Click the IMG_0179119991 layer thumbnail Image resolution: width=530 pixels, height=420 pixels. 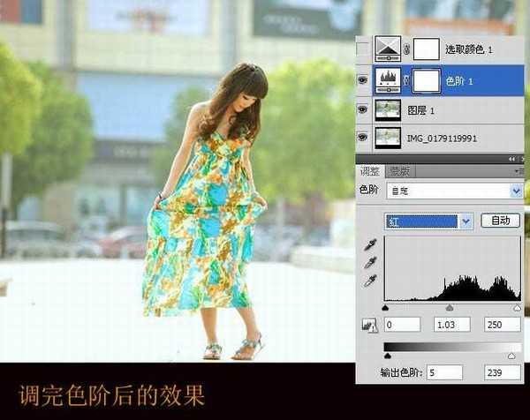[388, 138]
